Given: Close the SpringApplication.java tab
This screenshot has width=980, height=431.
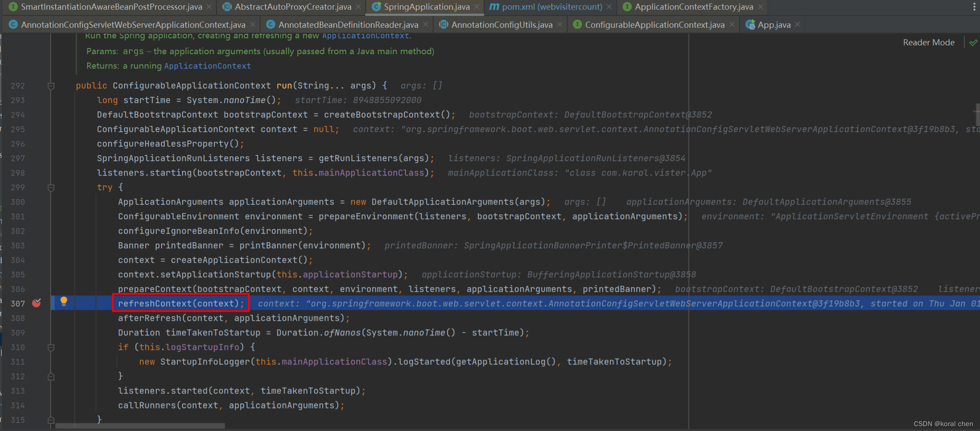Looking at the screenshot, I should tap(477, 7).
